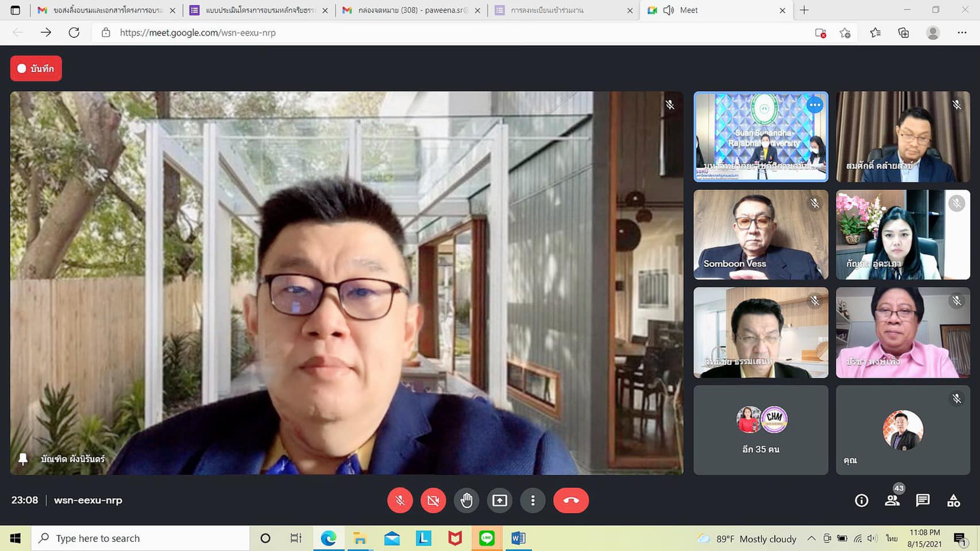980x551 pixels.
Task: Switch to the Gmail inbox (308) tab
Action: (x=411, y=10)
